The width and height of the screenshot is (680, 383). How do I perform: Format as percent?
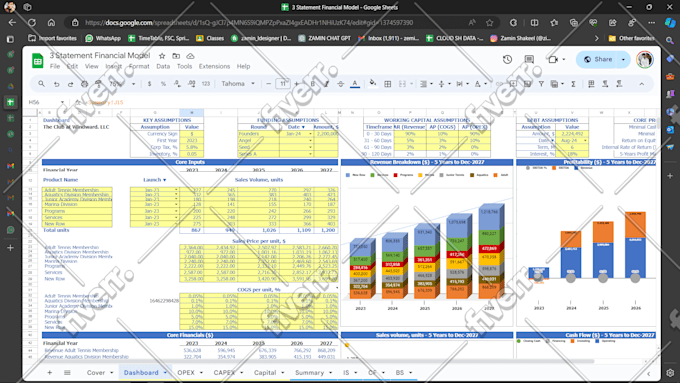point(163,84)
